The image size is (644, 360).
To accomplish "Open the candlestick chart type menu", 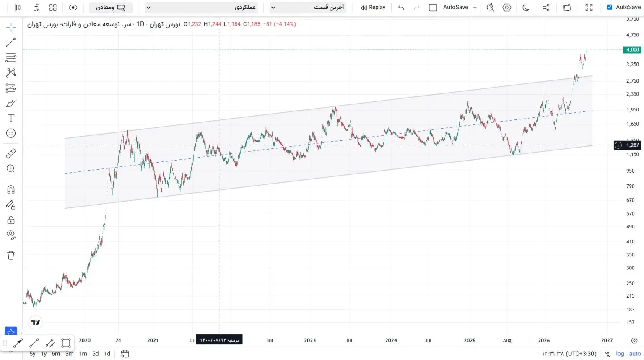I will 17,8.
